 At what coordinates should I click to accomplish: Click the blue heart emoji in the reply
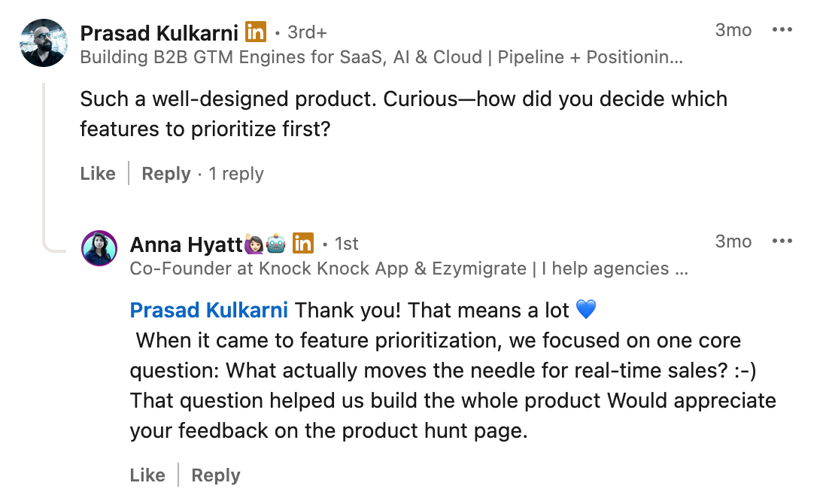click(x=587, y=308)
